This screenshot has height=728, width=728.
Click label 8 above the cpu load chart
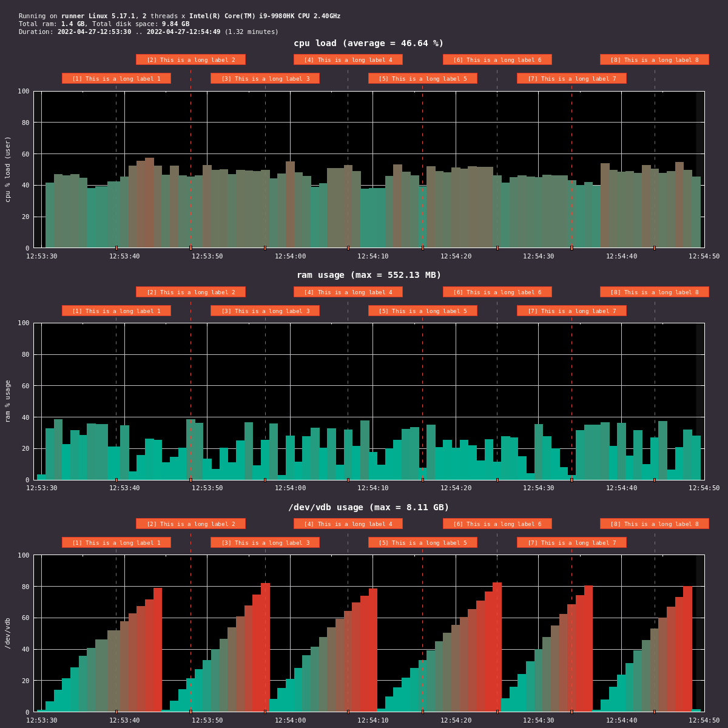click(x=654, y=59)
